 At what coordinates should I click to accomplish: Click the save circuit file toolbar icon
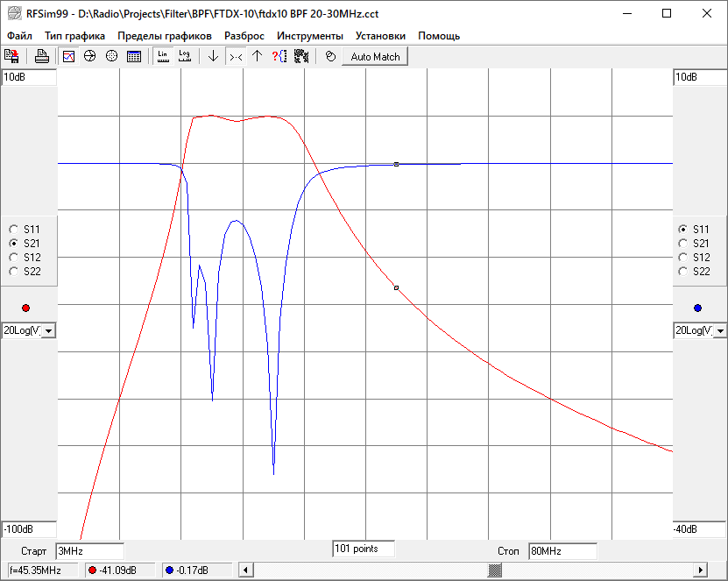pos(12,56)
